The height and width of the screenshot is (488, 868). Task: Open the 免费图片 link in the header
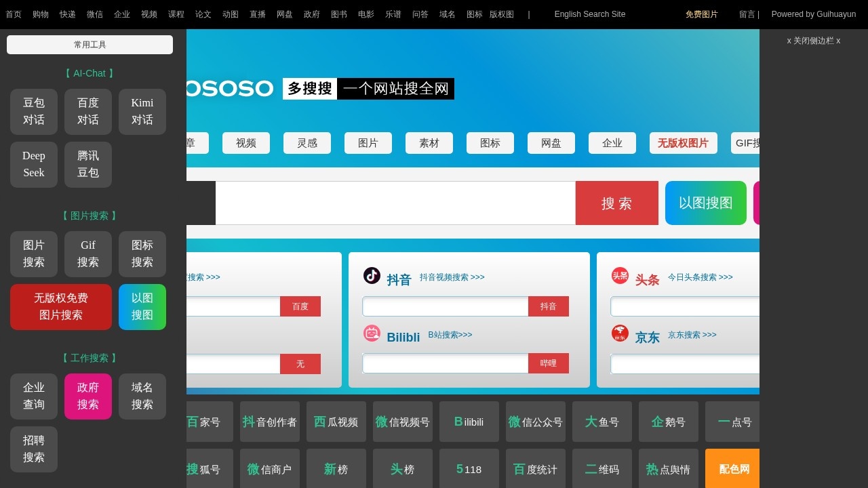(702, 14)
